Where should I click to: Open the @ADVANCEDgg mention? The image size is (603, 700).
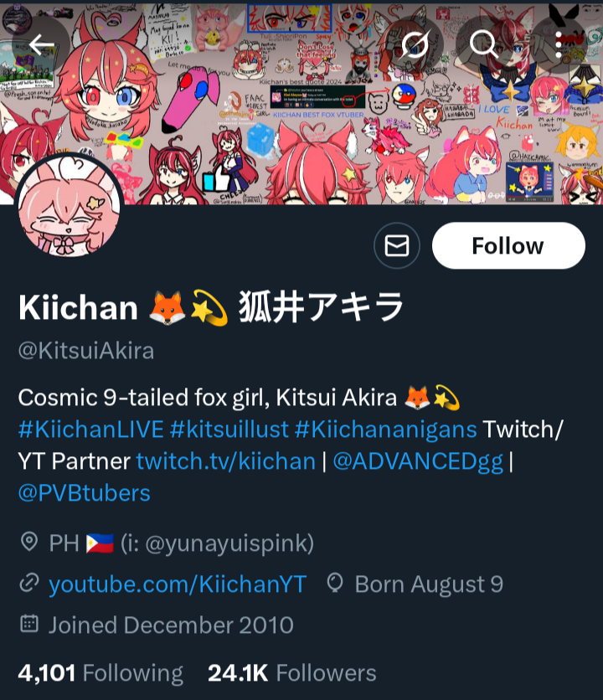pyautogui.click(x=418, y=461)
